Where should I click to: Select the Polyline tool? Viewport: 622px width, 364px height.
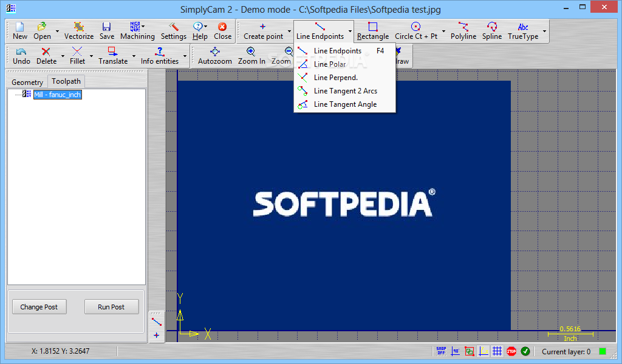tap(463, 32)
